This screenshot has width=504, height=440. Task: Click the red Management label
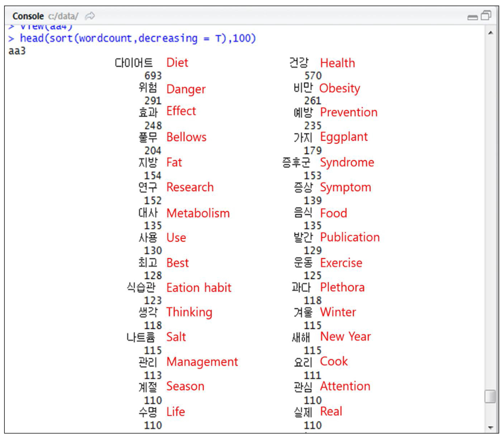point(202,362)
